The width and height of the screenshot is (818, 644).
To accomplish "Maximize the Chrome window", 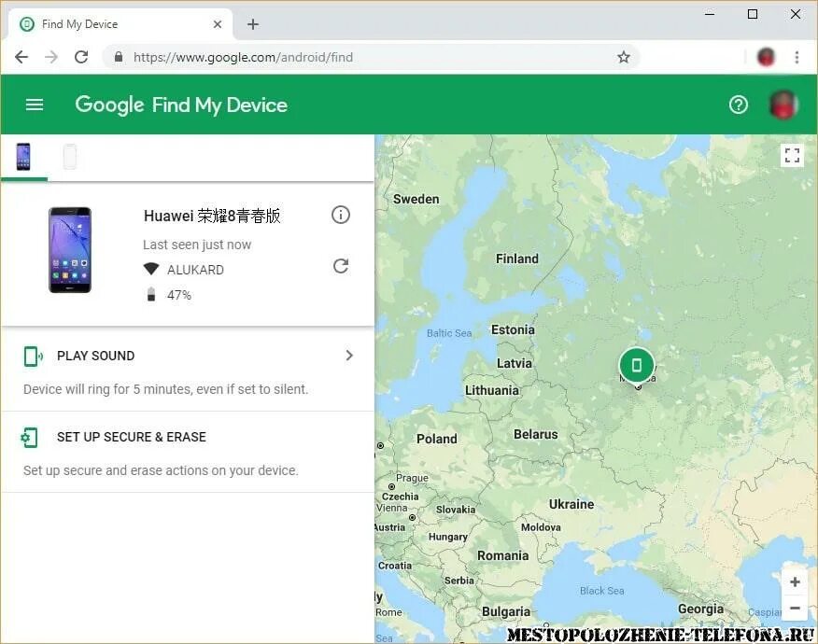I will pos(753,14).
